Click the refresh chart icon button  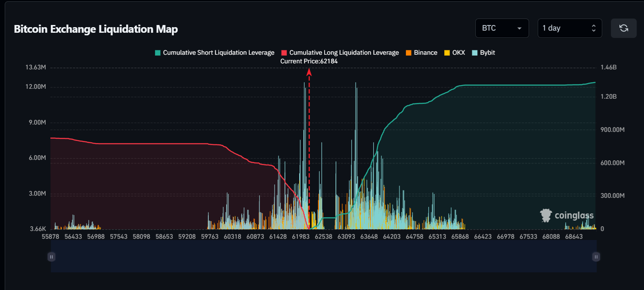(x=623, y=28)
